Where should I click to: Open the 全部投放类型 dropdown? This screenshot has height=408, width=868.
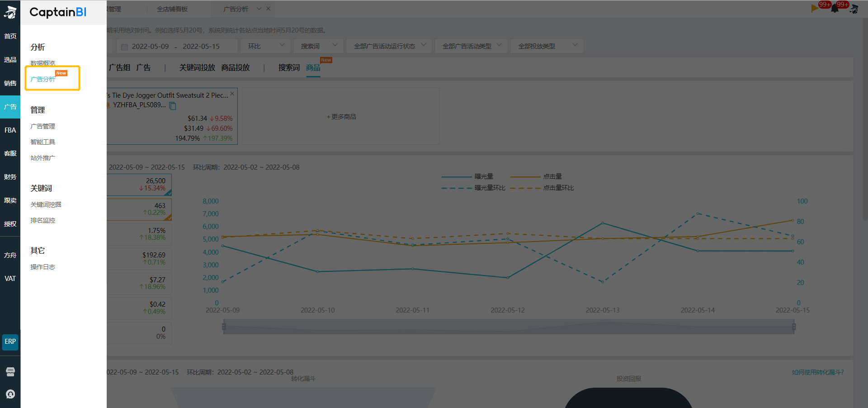pyautogui.click(x=547, y=46)
